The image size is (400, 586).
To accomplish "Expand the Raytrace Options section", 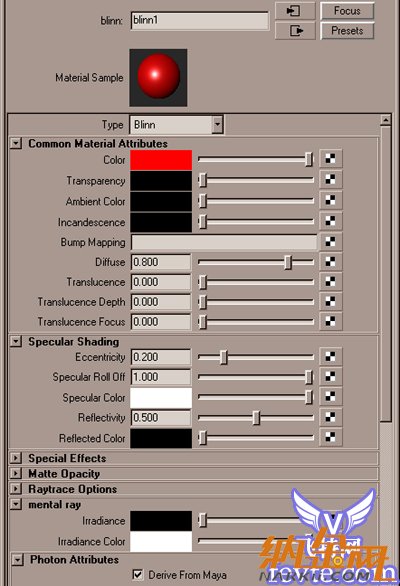I will [16, 488].
